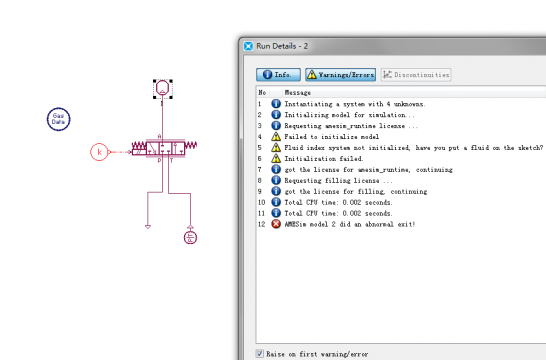This screenshot has width=546, height=360.
Task: Click the No column header
Action: pyautogui.click(x=262, y=93)
